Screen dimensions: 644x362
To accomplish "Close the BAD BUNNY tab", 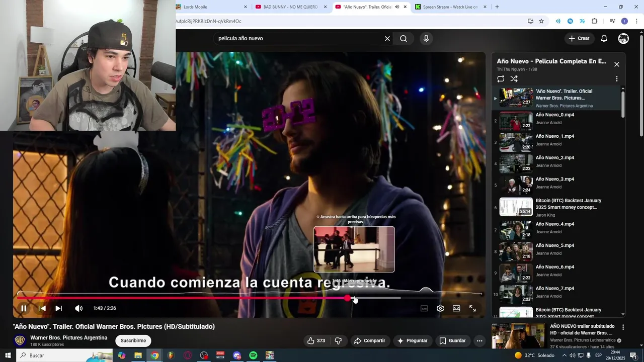I will pyautogui.click(x=325, y=7).
